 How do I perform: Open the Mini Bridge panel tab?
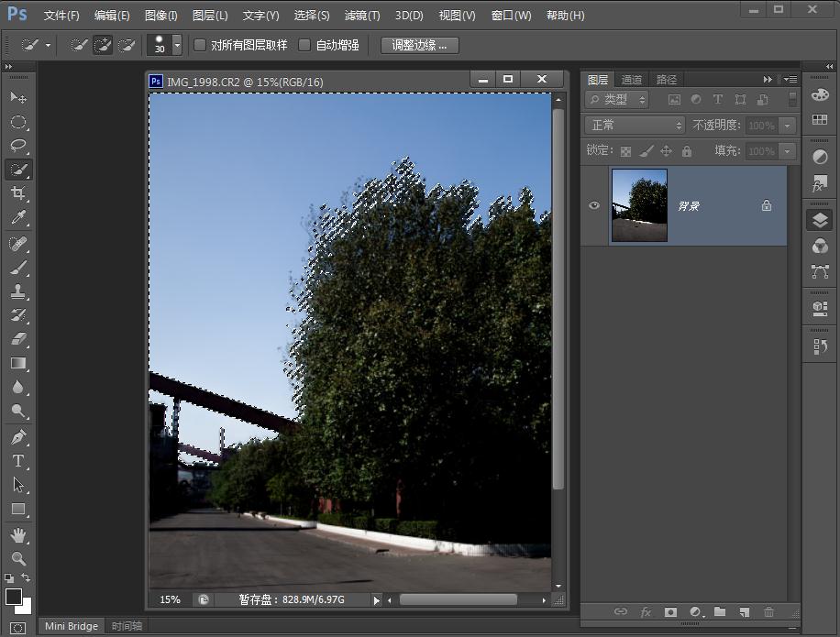pyautogui.click(x=72, y=626)
